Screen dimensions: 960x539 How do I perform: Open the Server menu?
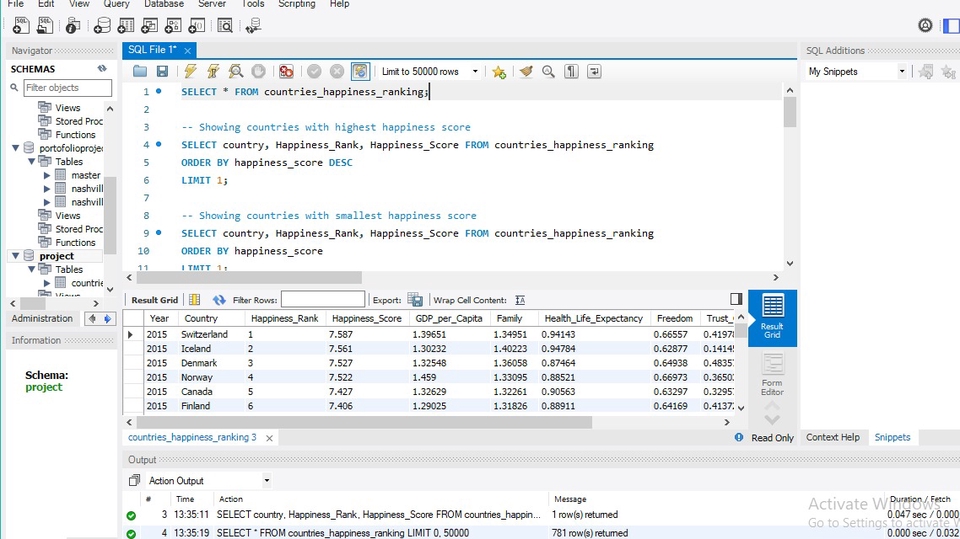coord(212,4)
